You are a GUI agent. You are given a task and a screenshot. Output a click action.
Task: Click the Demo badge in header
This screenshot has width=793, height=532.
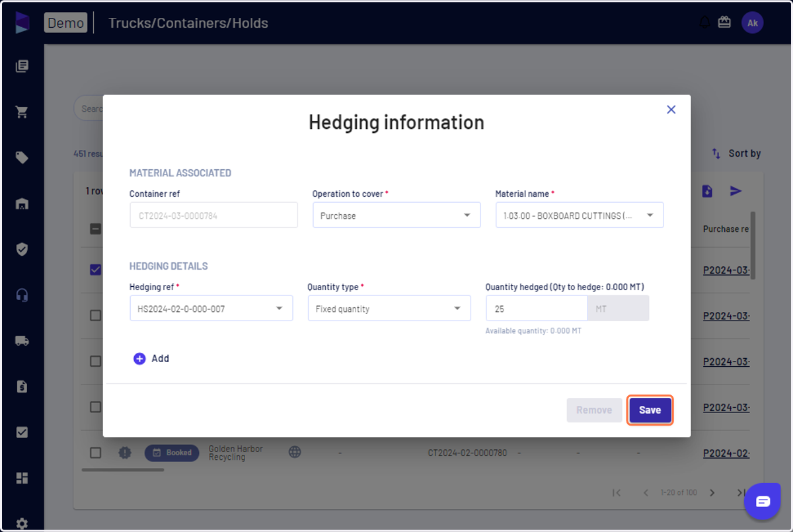(x=65, y=22)
